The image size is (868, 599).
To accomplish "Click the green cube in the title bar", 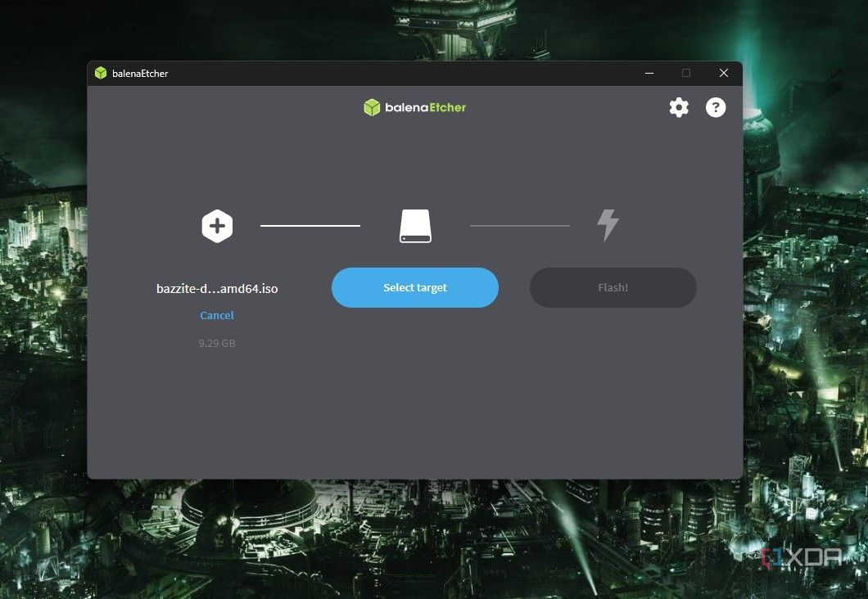I will (101, 73).
